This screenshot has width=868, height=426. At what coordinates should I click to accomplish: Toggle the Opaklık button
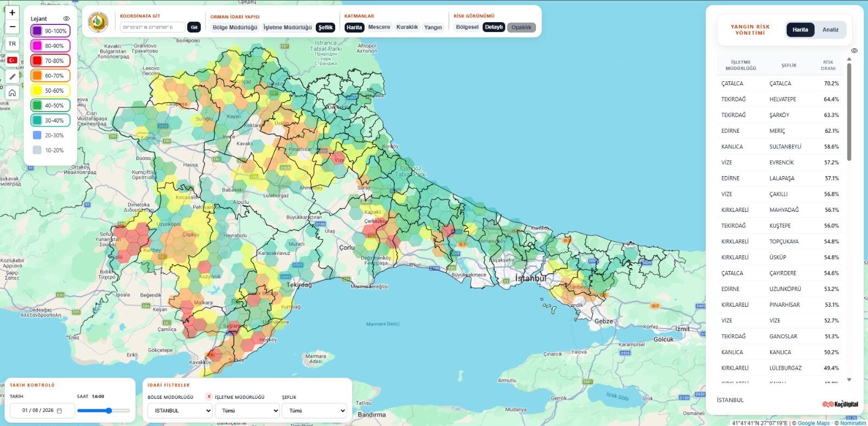521,27
